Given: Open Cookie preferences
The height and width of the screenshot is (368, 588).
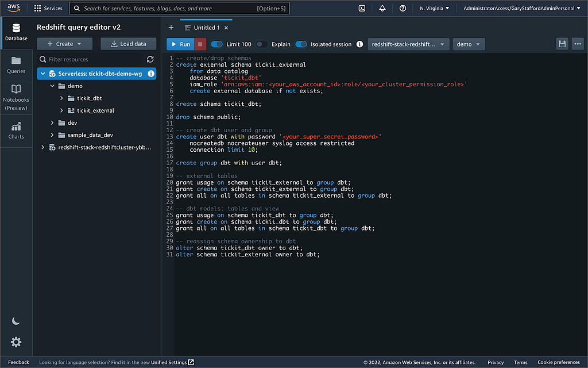Looking at the screenshot, I should 558,362.
